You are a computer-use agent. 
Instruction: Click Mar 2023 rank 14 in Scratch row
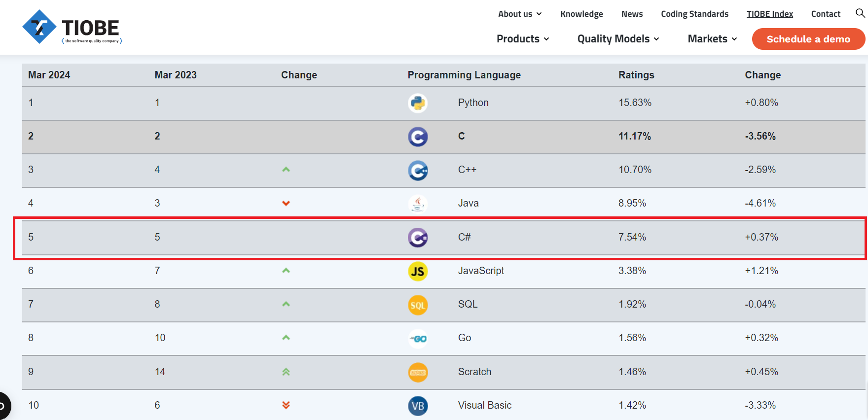coord(160,372)
